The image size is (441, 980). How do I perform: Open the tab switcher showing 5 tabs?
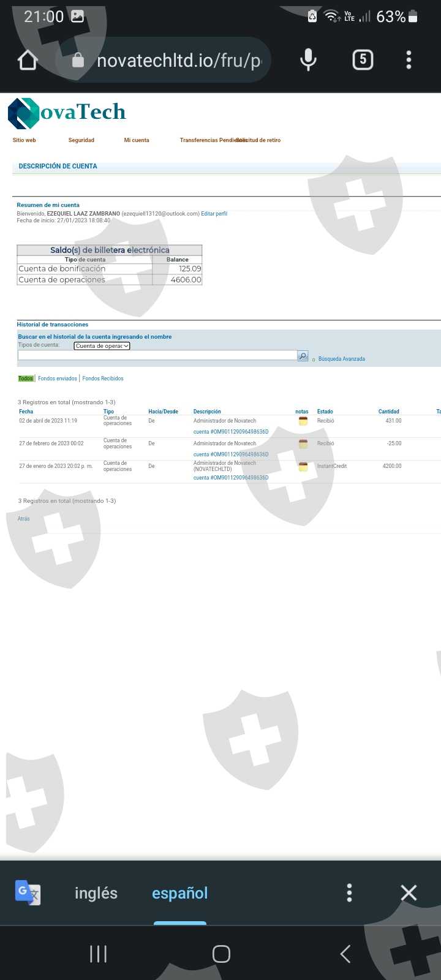pyautogui.click(x=363, y=59)
